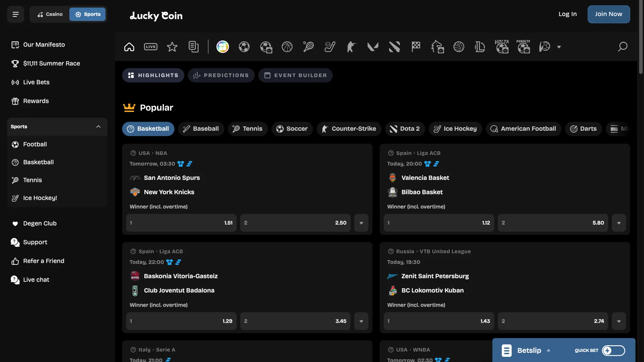Expand more markets for Spurs vs Knicks
Screen dimensions: 644x362
click(x=361, y=223)
